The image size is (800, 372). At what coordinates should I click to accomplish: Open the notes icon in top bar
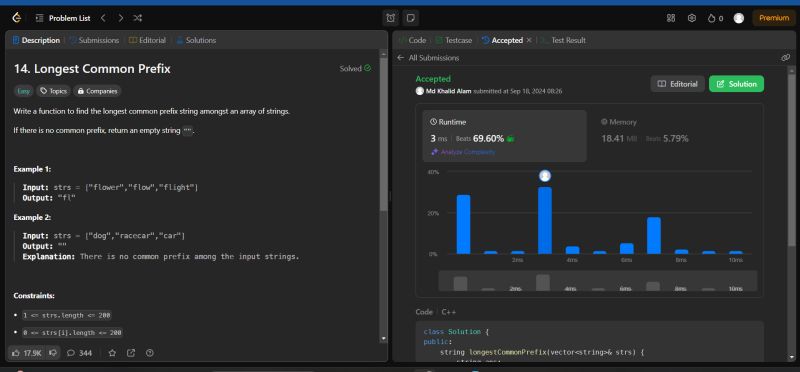(x=410, y=18)
